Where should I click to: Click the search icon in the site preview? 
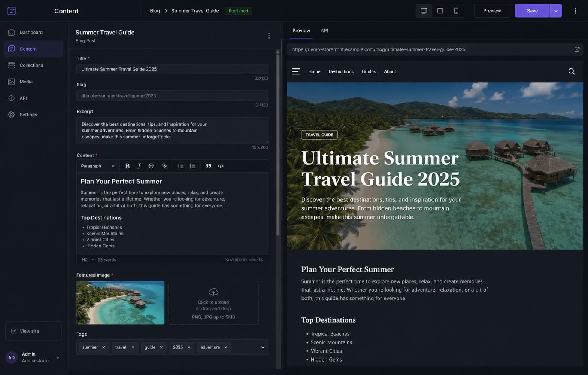point(572,71)
